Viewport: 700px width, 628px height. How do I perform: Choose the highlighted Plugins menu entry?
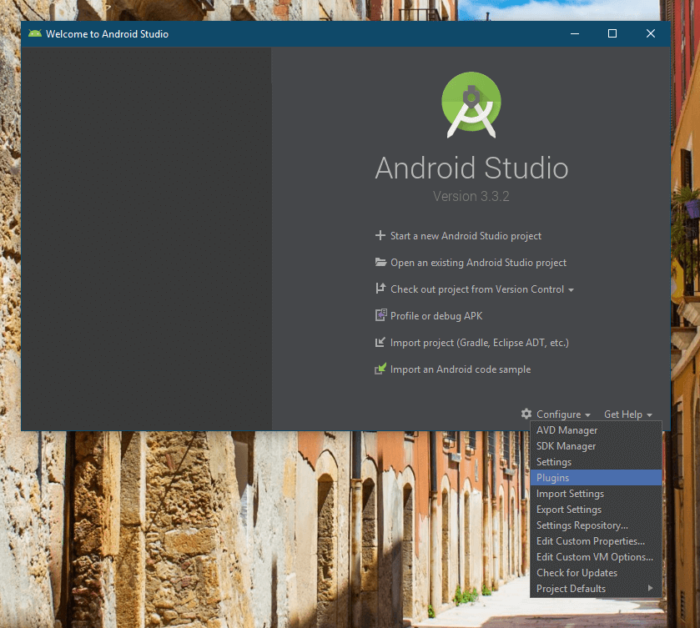pos(596,478)
